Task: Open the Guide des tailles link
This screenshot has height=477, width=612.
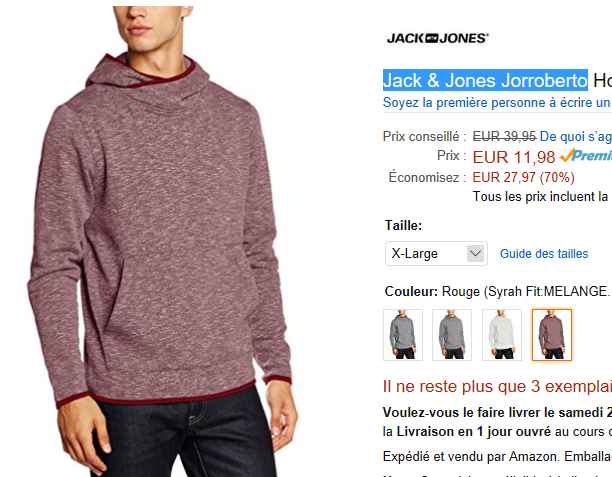Action: (544, 254)
